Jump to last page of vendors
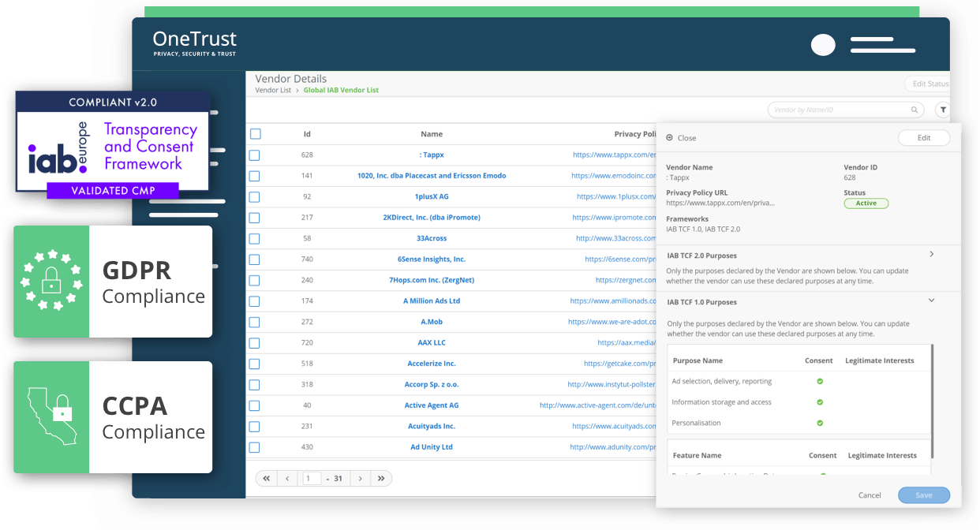 [382, 479]
